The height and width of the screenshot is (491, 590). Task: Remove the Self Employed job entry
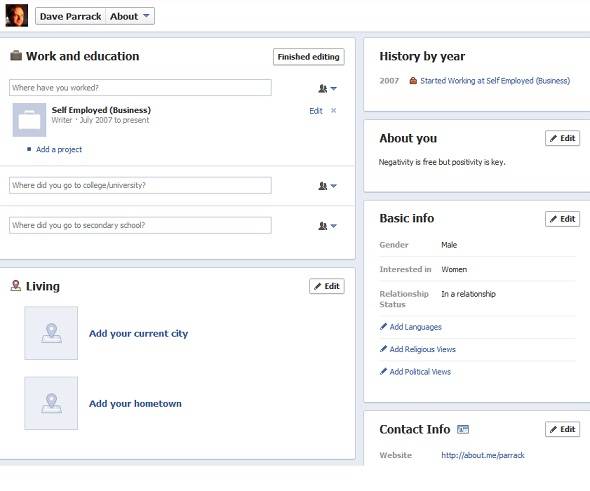tap(333, 111)
